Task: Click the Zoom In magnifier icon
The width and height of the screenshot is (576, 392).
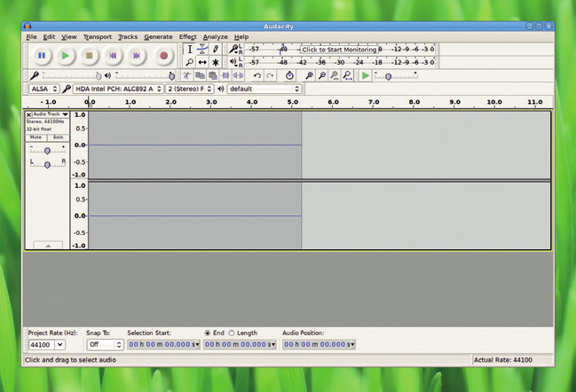Action: [310, 75]
